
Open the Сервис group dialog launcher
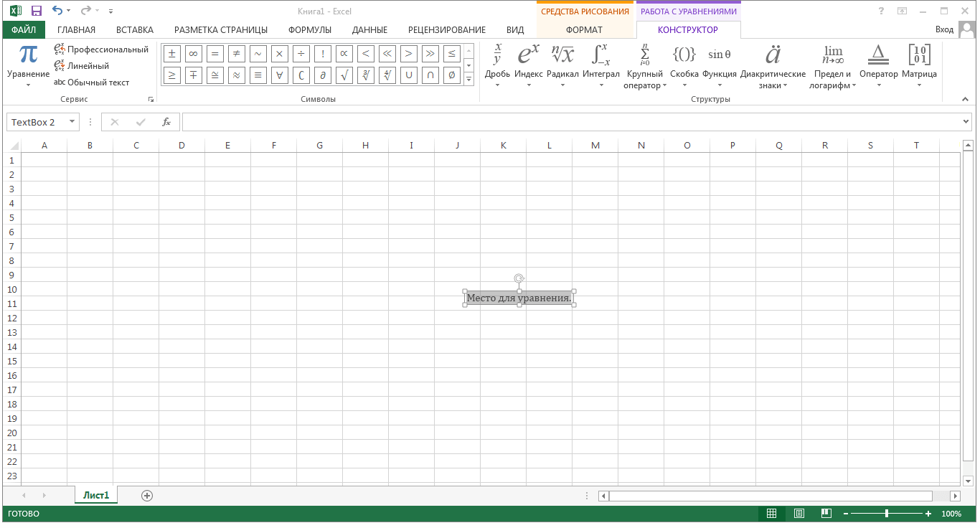pyautogui.click(x=151, y=99)
